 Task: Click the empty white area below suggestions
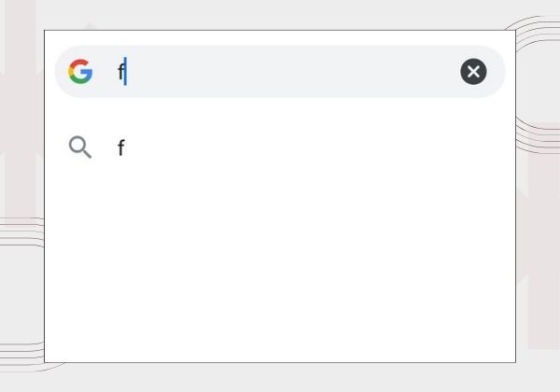click(280, 264)
